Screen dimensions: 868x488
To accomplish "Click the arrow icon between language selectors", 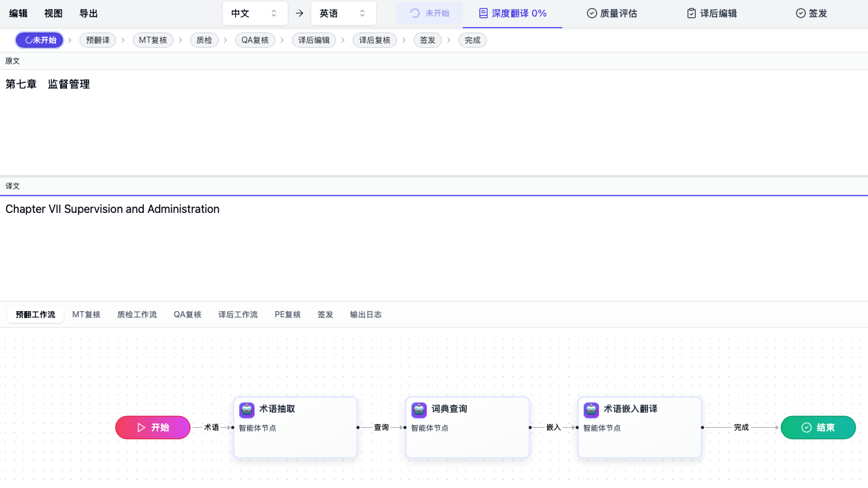I will tap(299, 13).
